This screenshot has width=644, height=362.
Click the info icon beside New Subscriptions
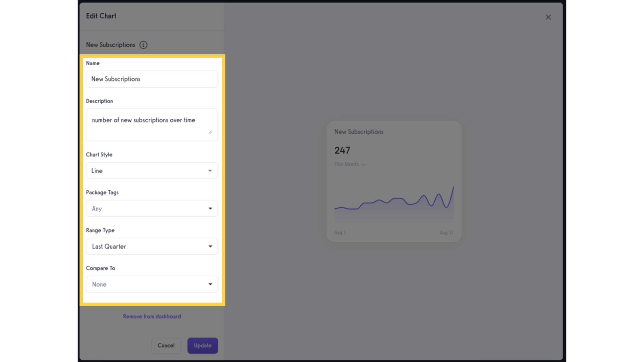coord(143,45)
